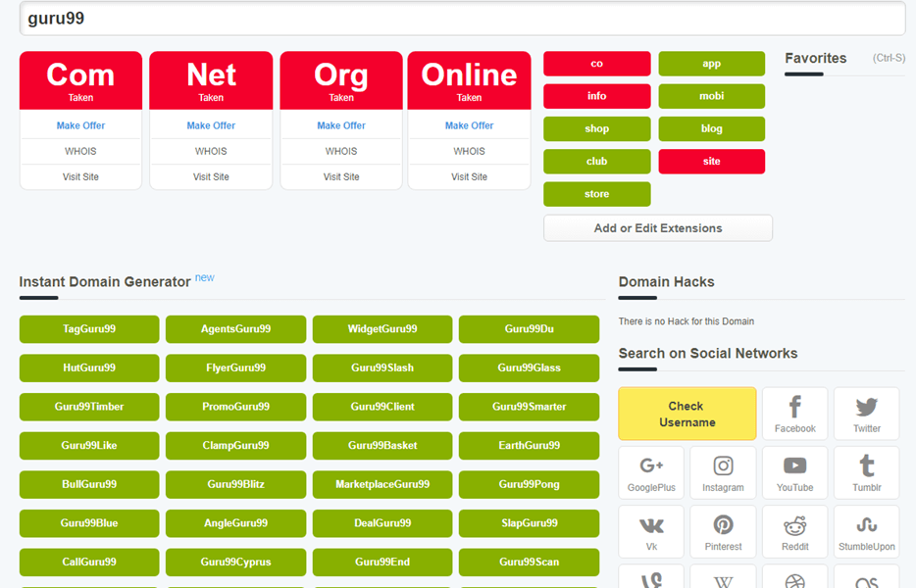Open WHOIS for the Net domain

coord(211,151)
